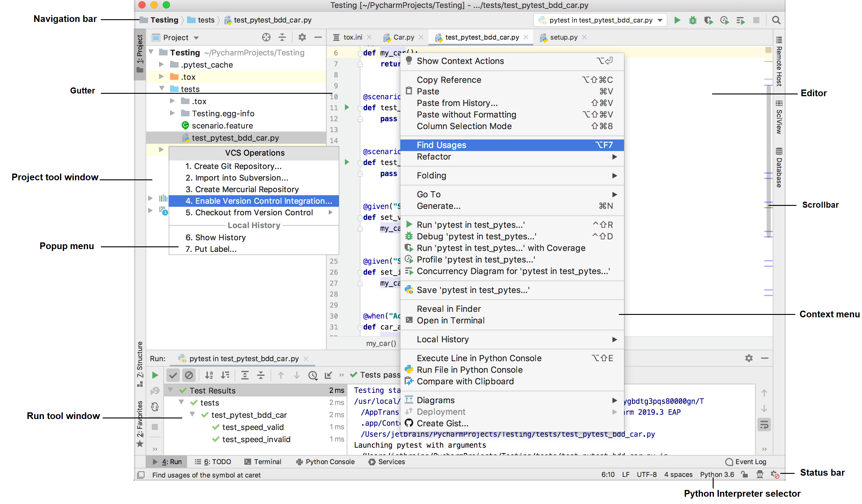The width and height of the screenshot is (862, 504).
Task: Select Enable Version Control Integration
Action: (x=254, y=201)
